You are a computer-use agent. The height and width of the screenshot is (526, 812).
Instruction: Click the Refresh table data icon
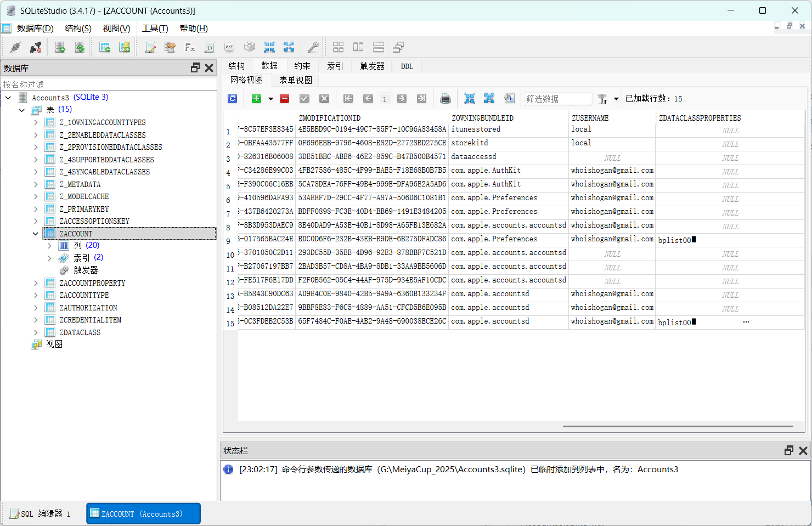click(x=233, y=99)
